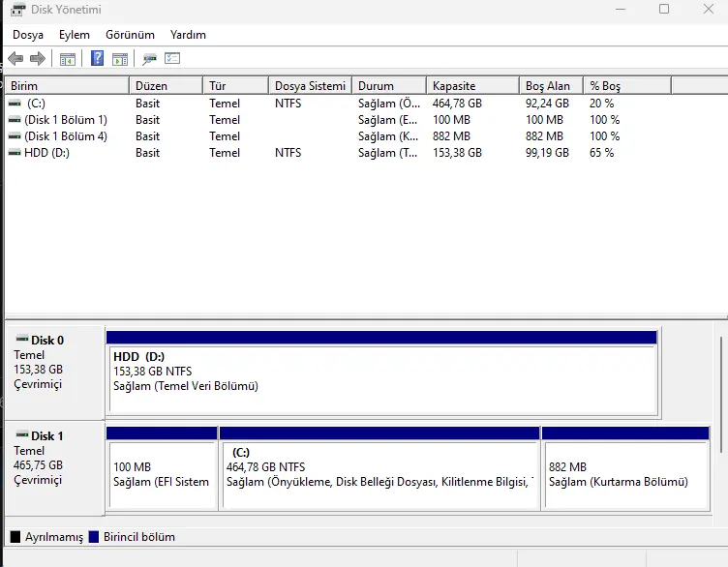Viewport: 728px width, 567px height.
Task: Click the Sağlam (Ö... status cell
Action: pos(389,103)
